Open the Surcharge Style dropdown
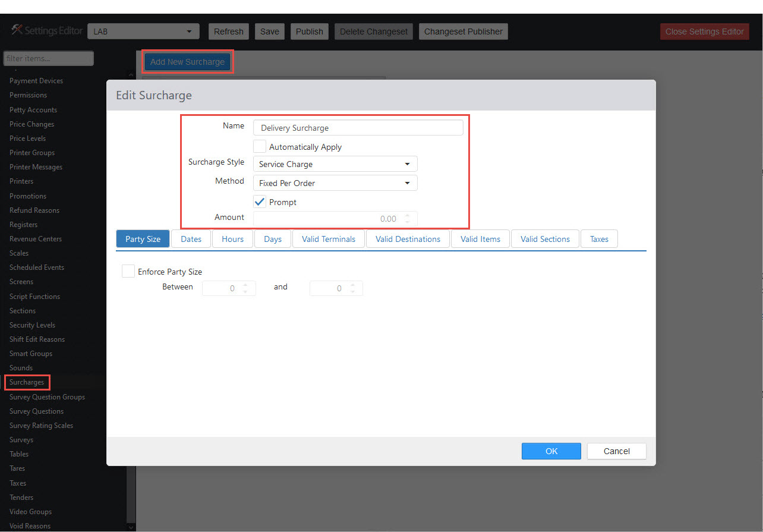763x532 pixels. 335,164
